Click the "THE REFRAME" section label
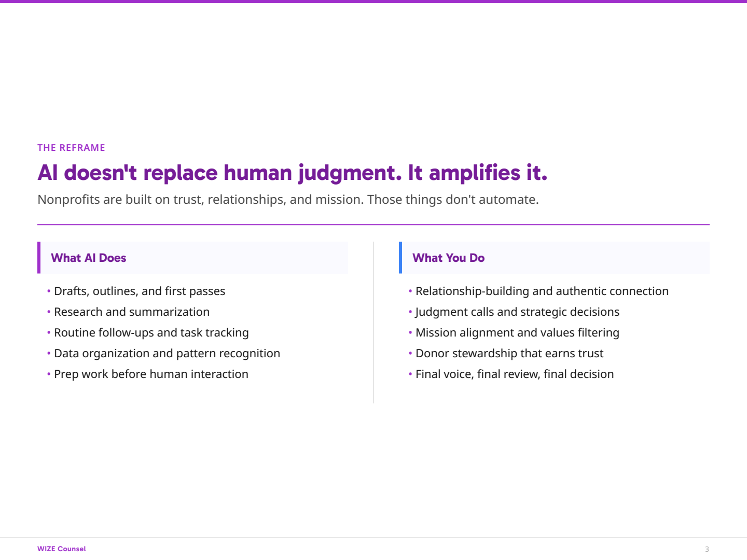 (x=71, y=148)
